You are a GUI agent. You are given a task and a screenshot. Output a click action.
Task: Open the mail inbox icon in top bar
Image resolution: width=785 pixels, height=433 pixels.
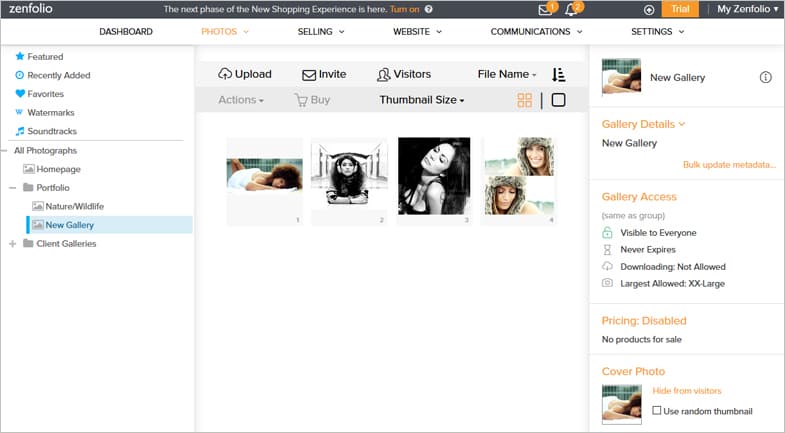tap(545, 10)
